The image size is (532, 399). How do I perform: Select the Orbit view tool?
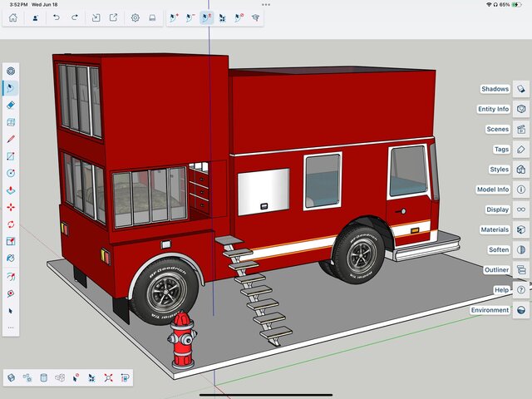tap(11, 293)
